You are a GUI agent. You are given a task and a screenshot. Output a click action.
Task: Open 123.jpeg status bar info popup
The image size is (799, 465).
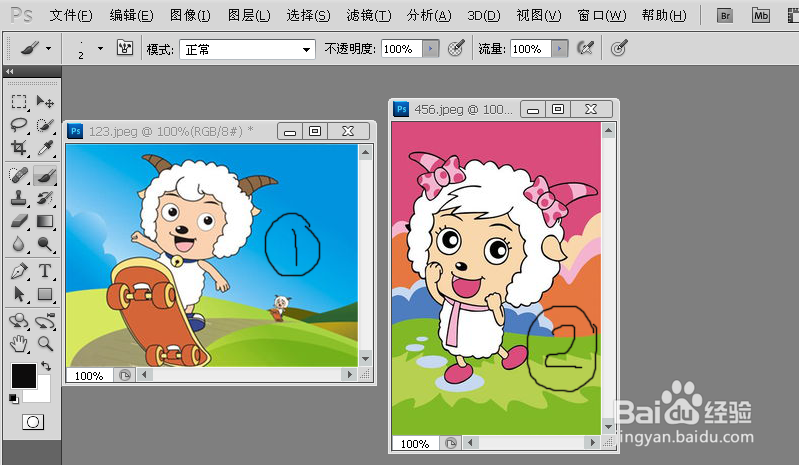coord(125,375)
